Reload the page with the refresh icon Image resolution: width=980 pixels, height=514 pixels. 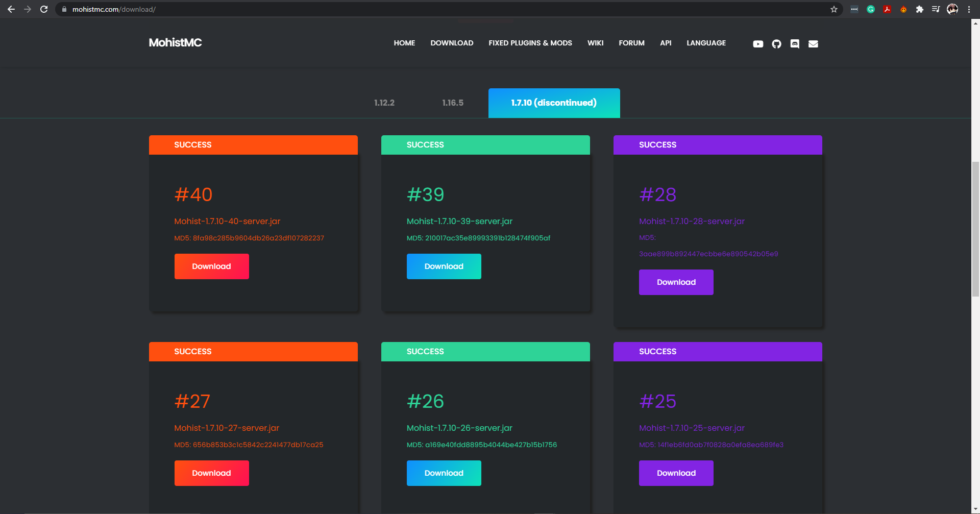coord(44,9)
